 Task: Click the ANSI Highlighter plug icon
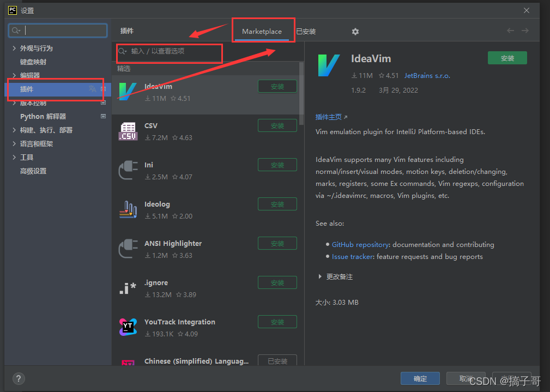(128, 249)
